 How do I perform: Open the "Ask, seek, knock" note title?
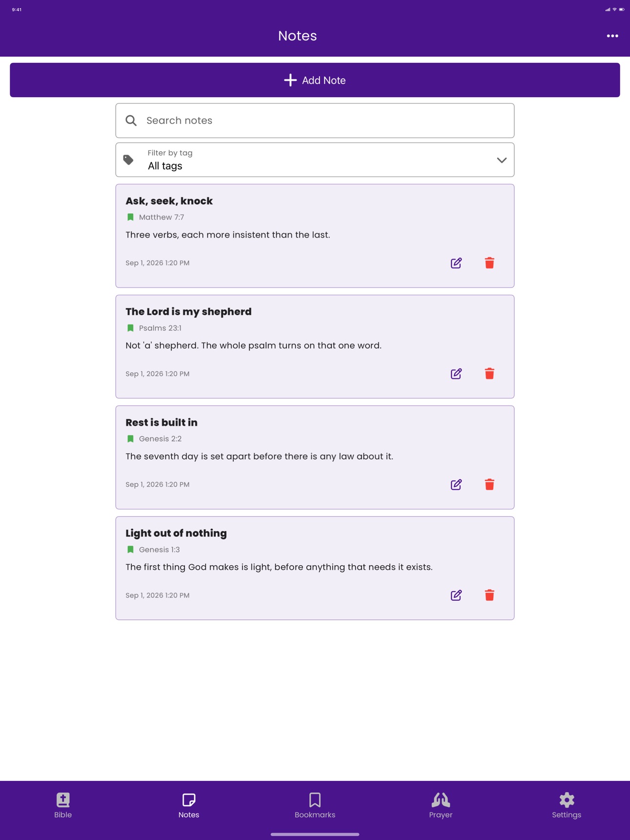click(169, 201)
